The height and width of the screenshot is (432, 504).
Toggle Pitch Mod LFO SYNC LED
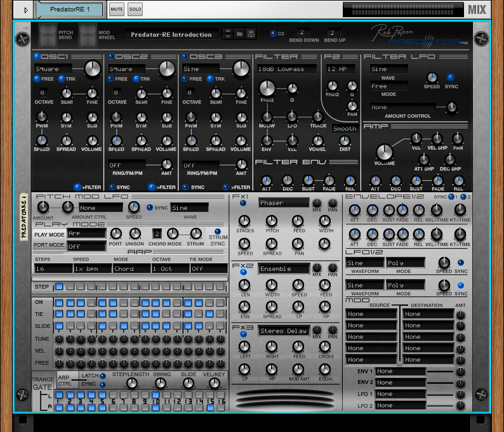tap(149, 207)
